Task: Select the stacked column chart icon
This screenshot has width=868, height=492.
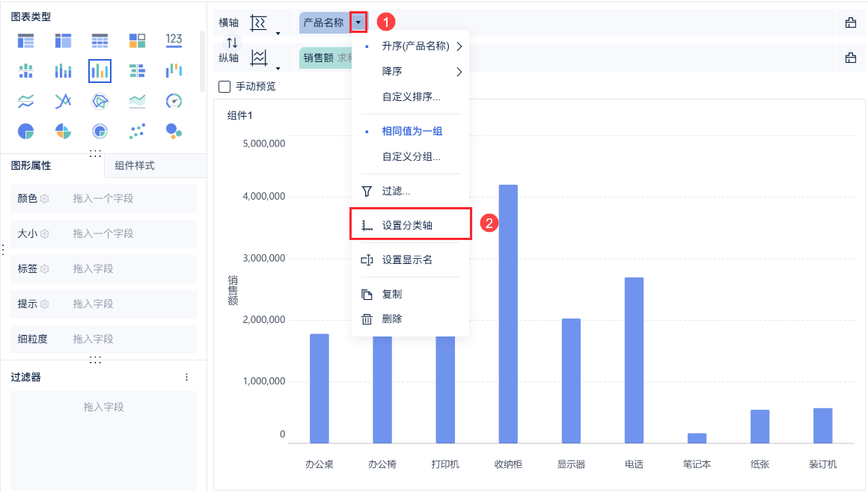Action: (x=63, y=71)
